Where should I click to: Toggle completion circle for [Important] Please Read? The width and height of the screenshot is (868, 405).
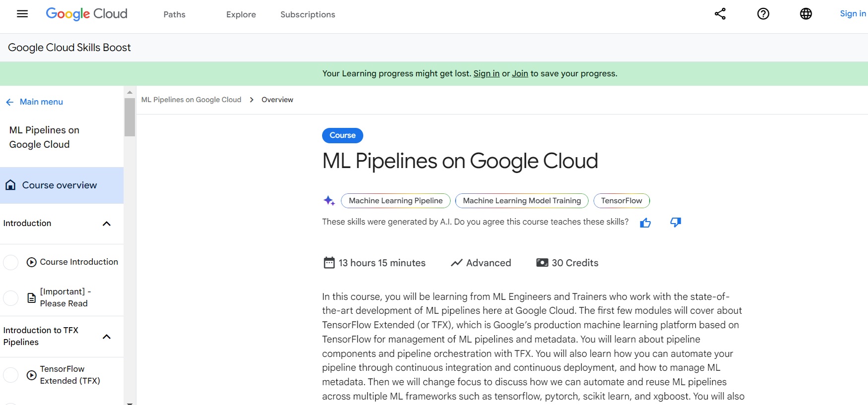click(10, 298)
